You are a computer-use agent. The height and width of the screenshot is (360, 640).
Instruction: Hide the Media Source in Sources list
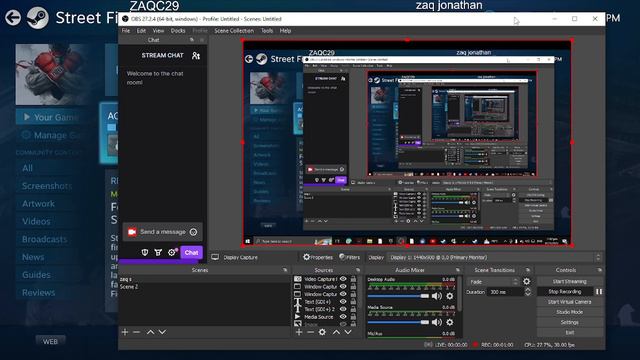(x=343, y=317)
